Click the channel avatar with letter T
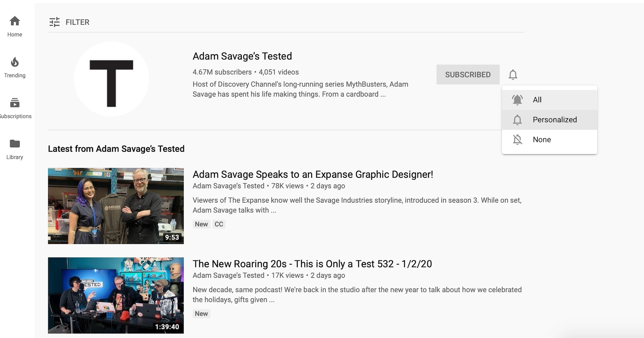 tap(111, 79)
